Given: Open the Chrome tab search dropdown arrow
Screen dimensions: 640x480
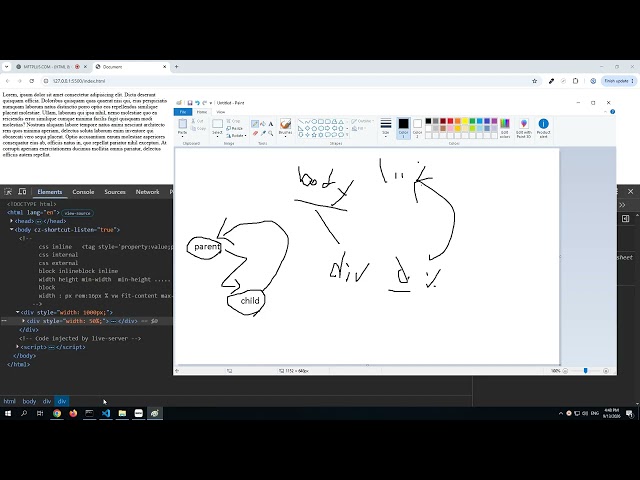Looking at the screenshot, I should point(7,67).
